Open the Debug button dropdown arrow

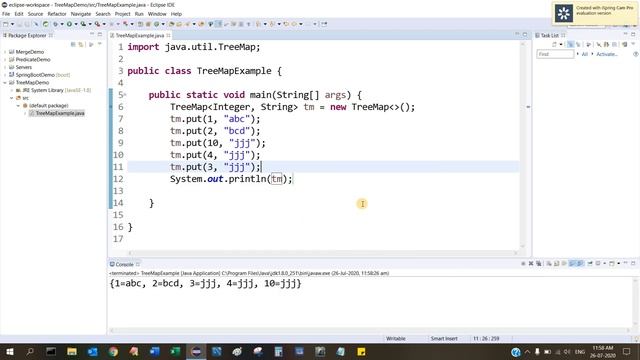62,24
